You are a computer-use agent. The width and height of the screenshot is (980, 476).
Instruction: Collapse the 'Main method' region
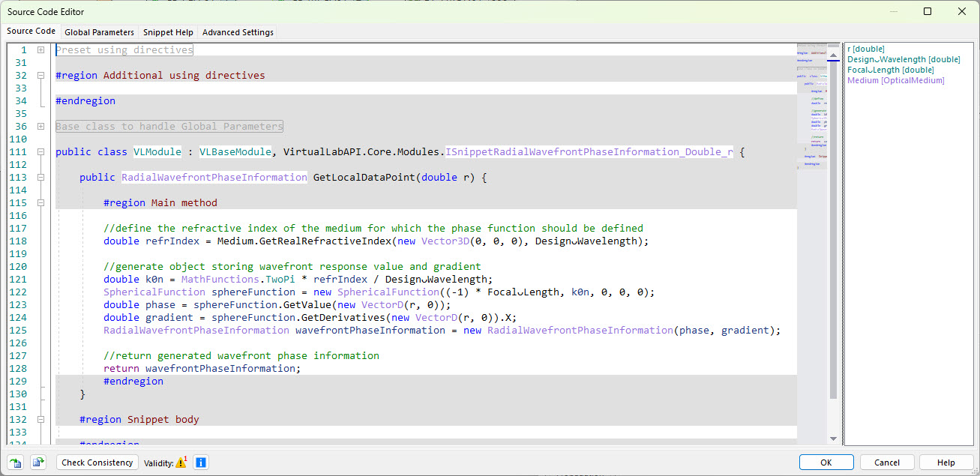[x=40, y=202]
